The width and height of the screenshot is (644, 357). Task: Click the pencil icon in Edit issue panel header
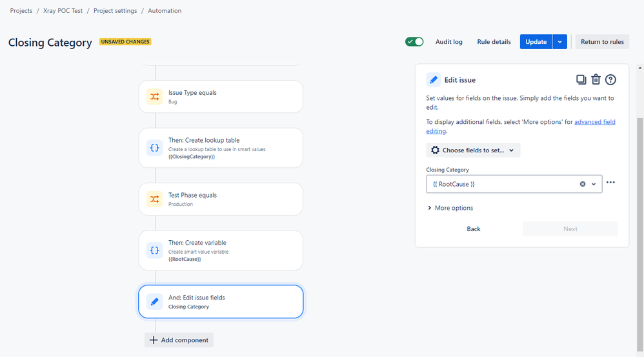pyautogui.click(x=433, y=79)
